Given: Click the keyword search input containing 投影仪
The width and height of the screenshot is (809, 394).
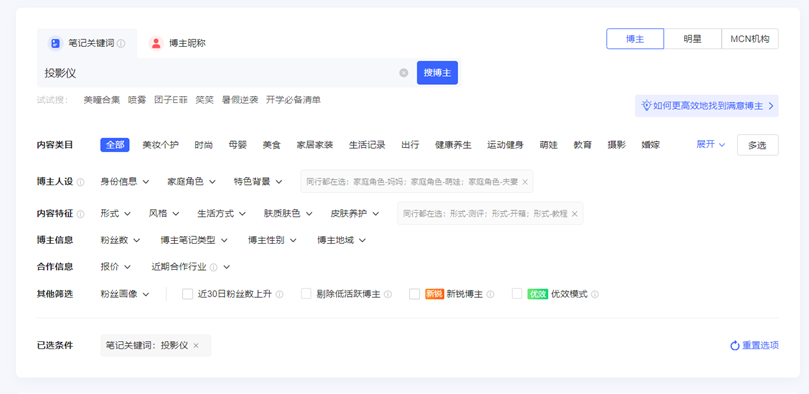Looking at the screenshot, I should tap(225, 73).
